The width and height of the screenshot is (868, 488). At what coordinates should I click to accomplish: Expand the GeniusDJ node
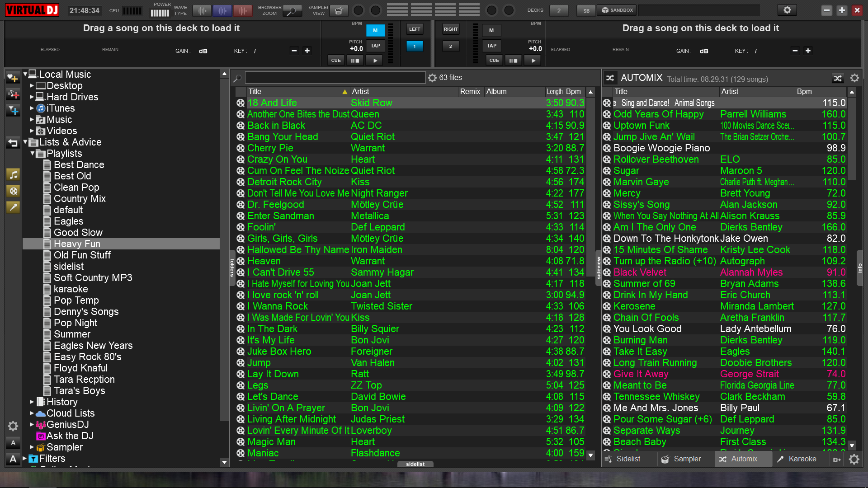pyautogui.click(x=32, y=424)
